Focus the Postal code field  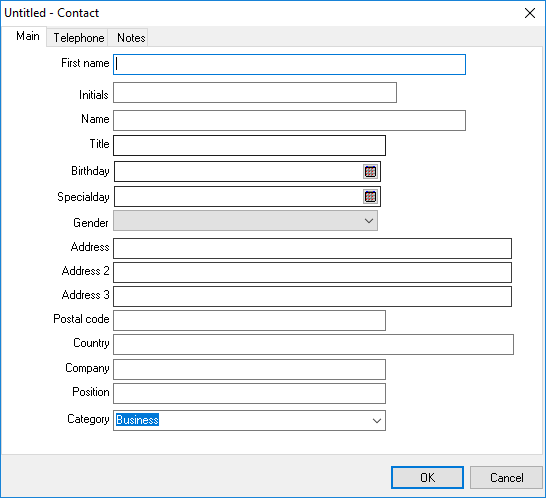[x=249, y=321]
